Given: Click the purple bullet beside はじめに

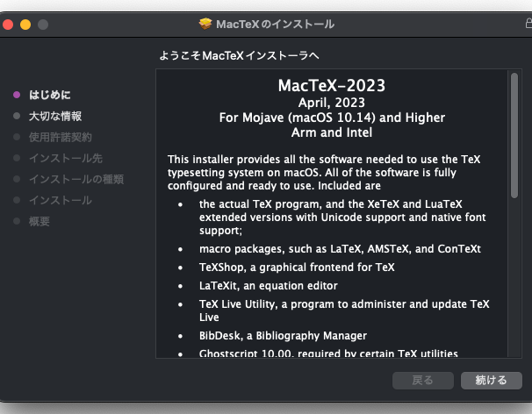Looking at the screenshot, I should pos(17,95).
